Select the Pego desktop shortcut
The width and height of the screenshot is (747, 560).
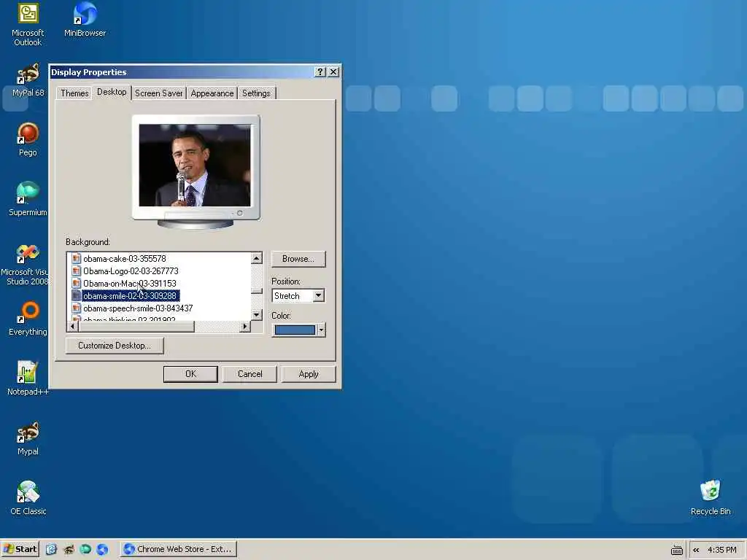point(28,139)
